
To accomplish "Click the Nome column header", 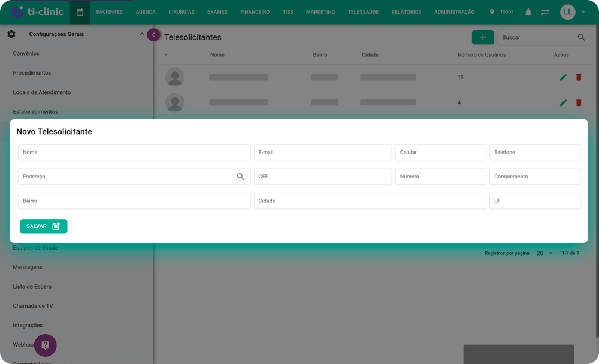I will point(217,55).
